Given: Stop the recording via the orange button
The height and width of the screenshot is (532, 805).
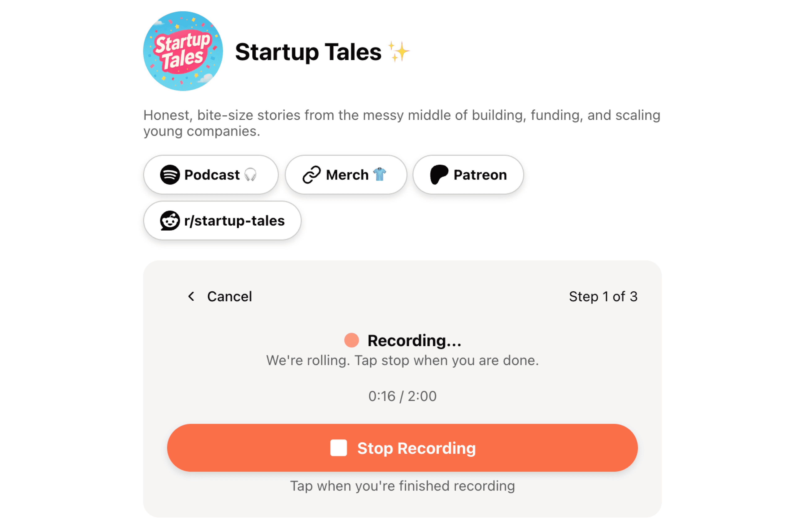Looking at the screenshot, I should pyautogui.click(x=402, y=448).
